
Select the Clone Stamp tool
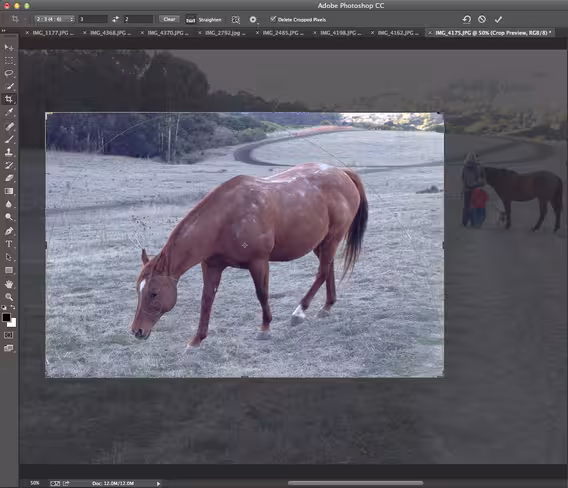click(9, 152)
